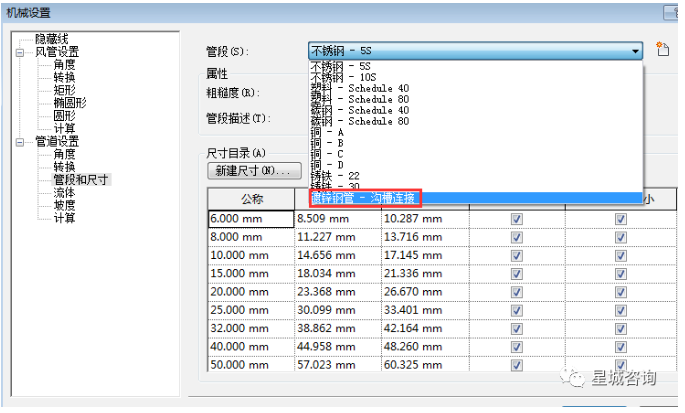Collapse the 管道设置 tree node
Screen dimensions: 685x413
pos(20,142)
